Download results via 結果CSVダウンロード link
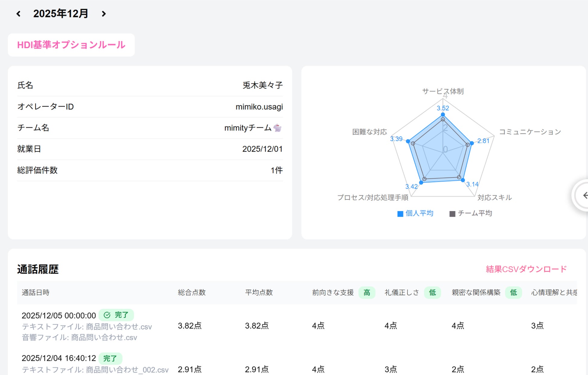This screenshot has width=588, height=375. [526, 269]
